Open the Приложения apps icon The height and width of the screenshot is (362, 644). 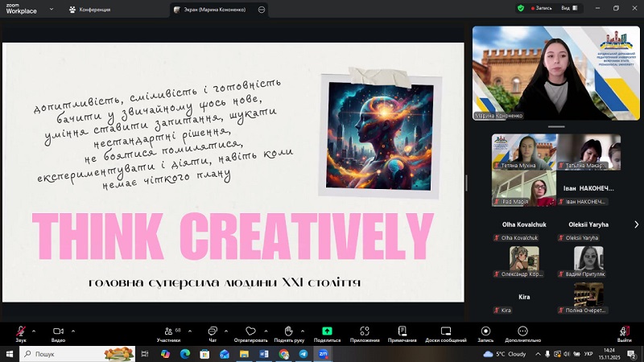click(365, 331)
